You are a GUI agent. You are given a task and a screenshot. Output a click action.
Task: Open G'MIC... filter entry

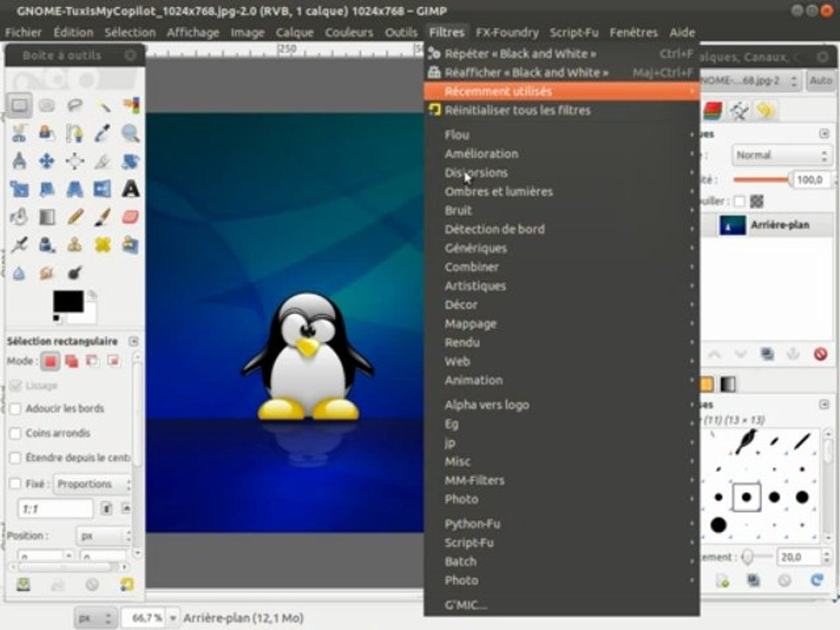pos(562,605)
